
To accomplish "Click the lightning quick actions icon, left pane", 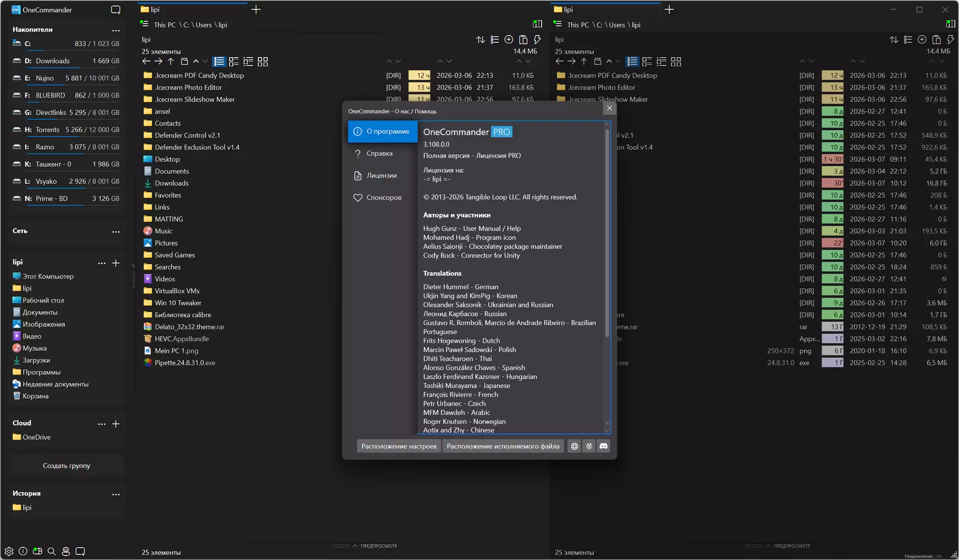I will (537, 40).
